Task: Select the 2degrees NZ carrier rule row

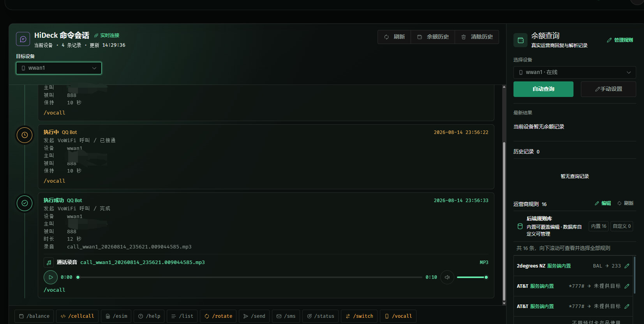Action: [x=573, y=266]
